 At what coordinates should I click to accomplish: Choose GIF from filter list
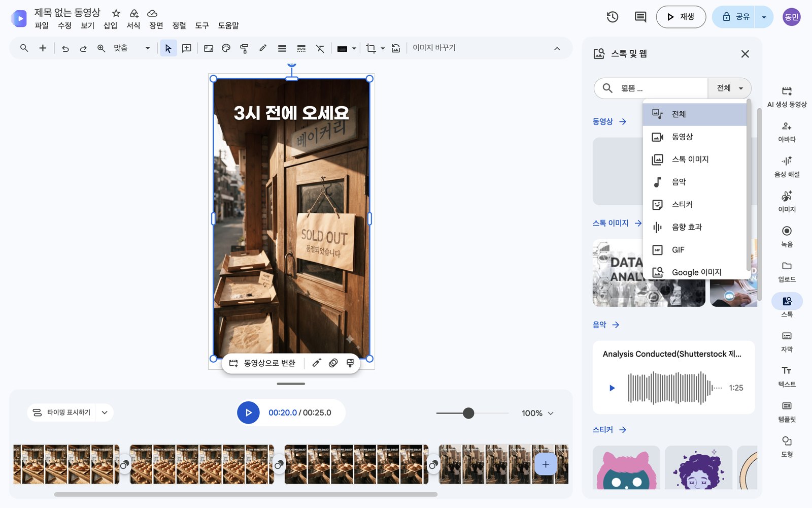click(x=695, y=250)
